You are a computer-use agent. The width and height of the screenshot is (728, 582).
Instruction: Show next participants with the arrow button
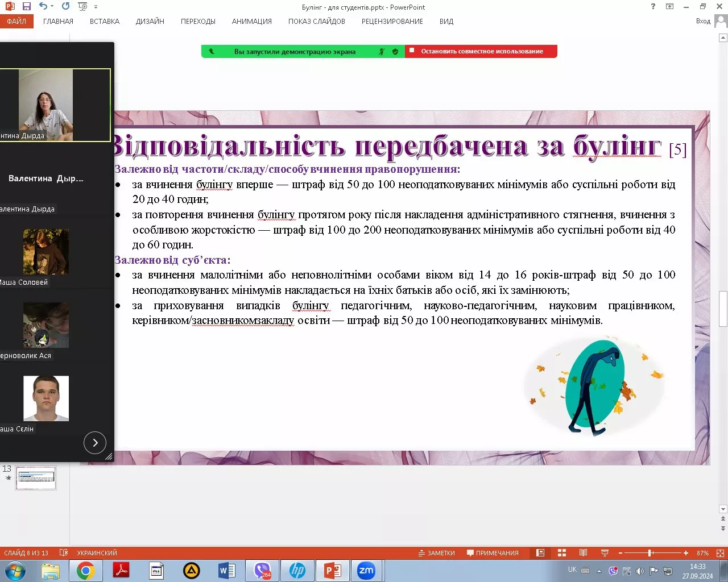[95, 443]
